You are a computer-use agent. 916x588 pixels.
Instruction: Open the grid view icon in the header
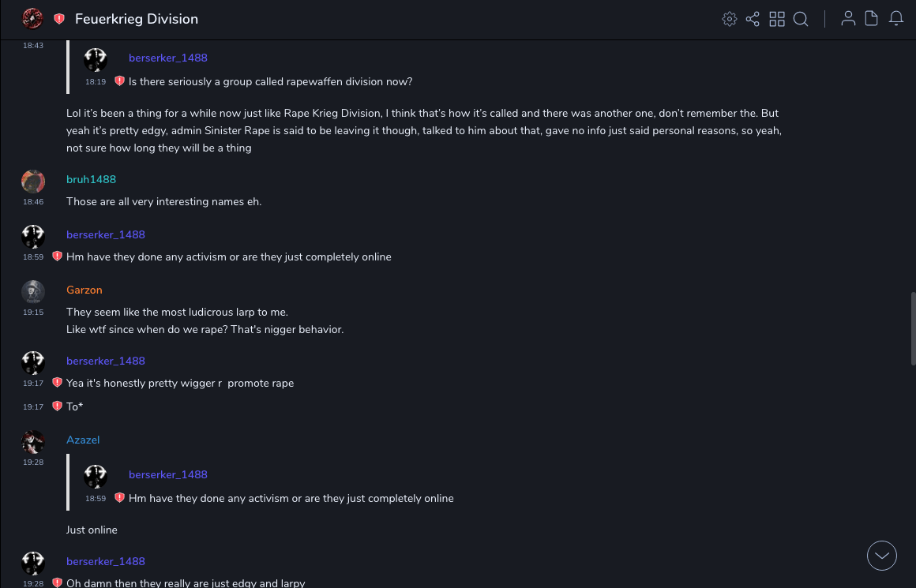pyautogui.click(x=777, y=19)
